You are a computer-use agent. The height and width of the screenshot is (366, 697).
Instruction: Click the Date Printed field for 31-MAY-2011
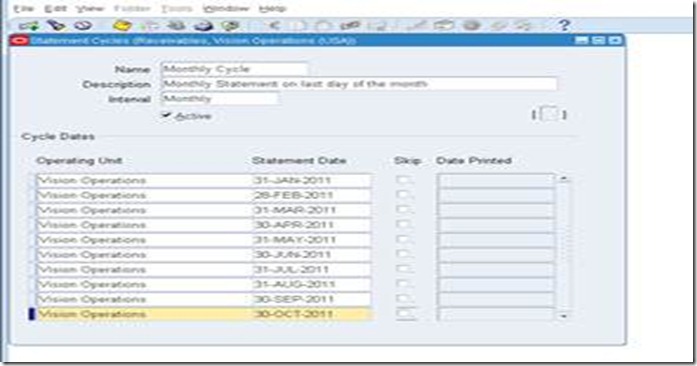pos(496,240)
